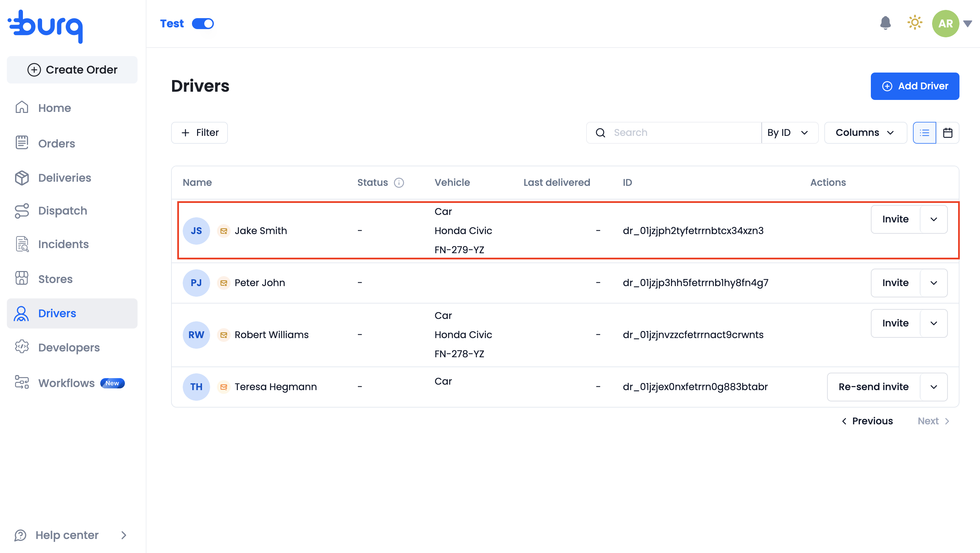Switch to list view

(x=924, y=133)
